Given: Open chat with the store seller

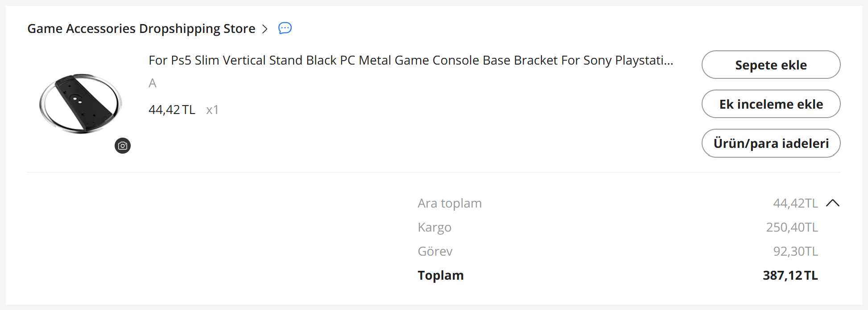Looking at the screenshot, I should 285,28.
